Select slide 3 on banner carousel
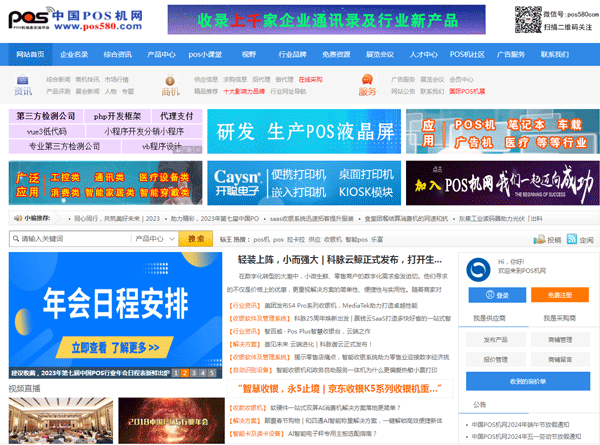The image size is (600, 445). click(194, 373)
